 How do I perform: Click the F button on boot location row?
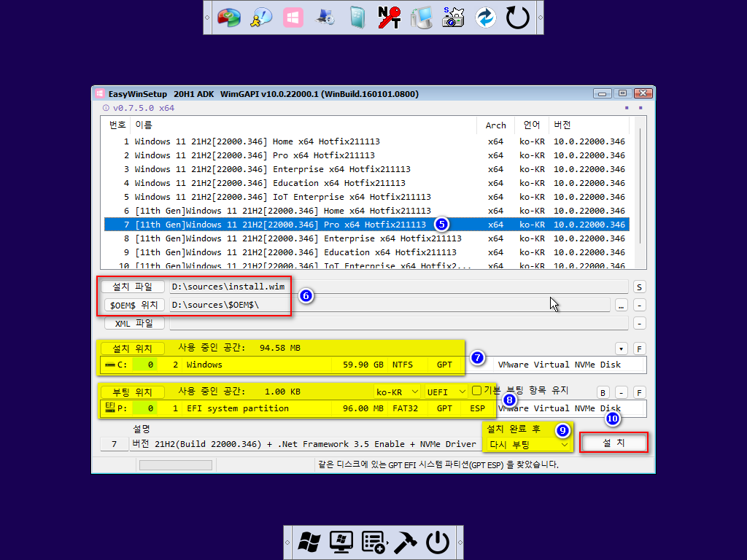coord(639,393)
